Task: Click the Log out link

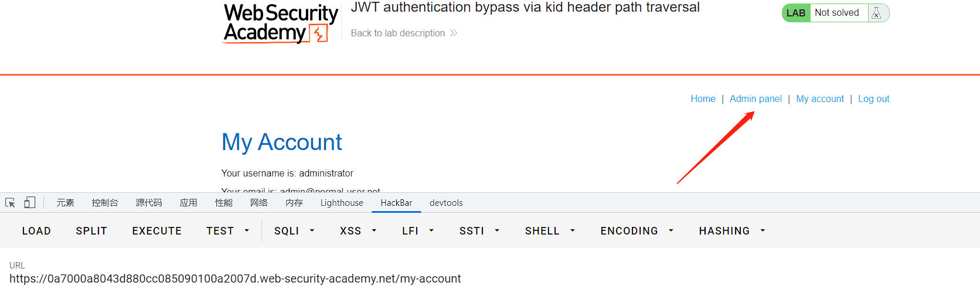Action: click(x=874, y=99)
